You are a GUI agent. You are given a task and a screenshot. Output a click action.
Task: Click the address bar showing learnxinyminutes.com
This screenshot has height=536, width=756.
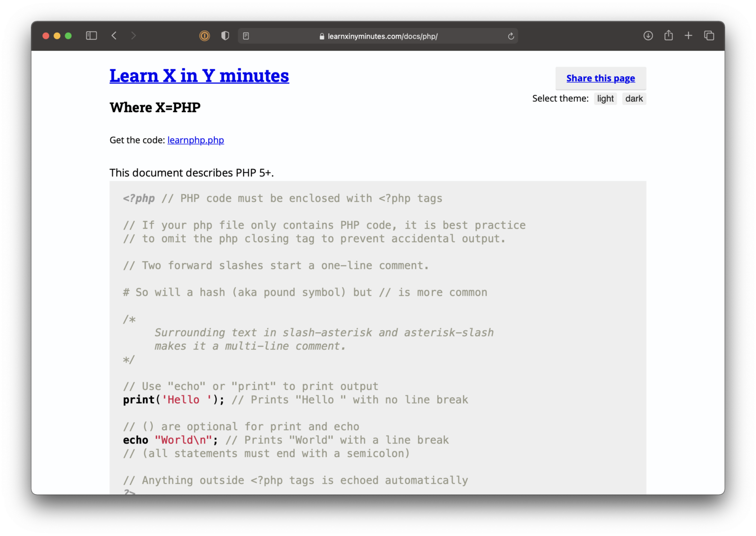pyautogui.click(x=383, y=36)
